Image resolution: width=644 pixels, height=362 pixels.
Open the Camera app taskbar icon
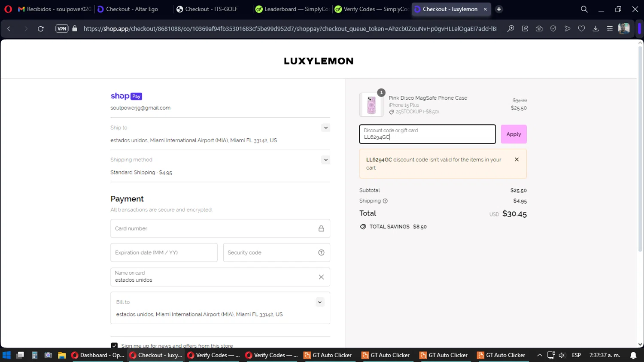(x=48, y=355)
